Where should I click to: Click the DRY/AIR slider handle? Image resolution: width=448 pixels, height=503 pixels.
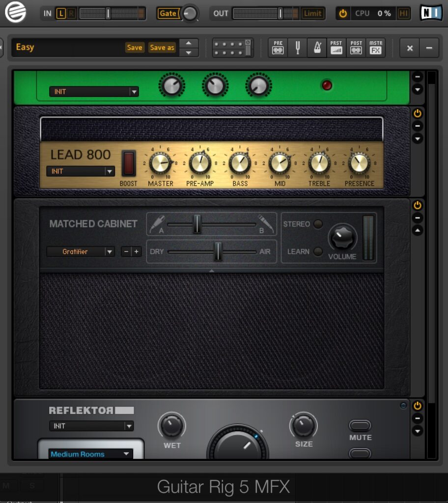tap(218, 251)
